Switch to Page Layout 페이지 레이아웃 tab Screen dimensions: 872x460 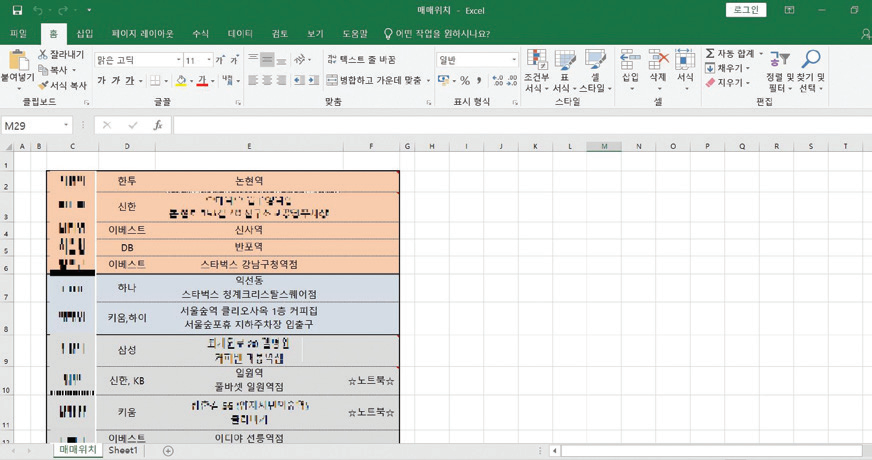click(x=142, y=34)
